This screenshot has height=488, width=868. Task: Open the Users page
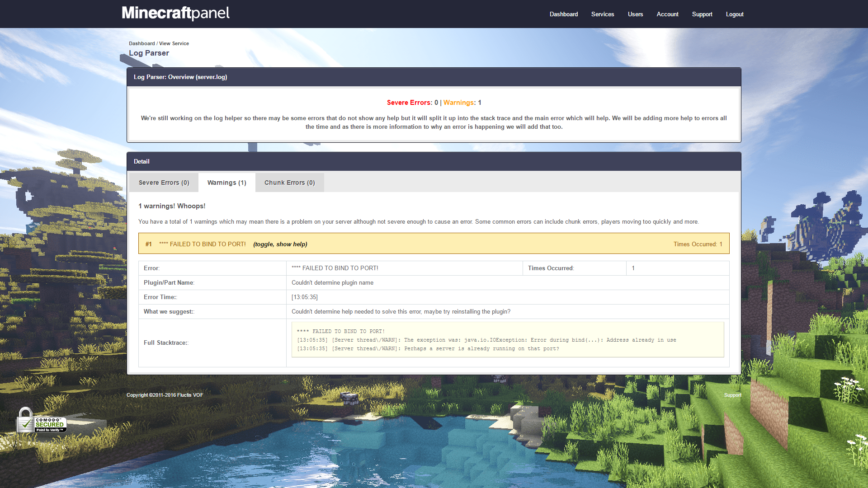[635, 14]
